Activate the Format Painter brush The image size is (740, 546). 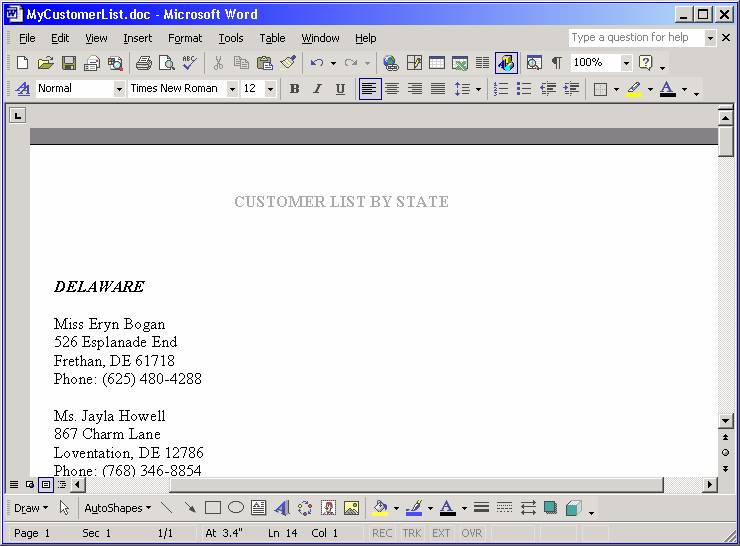pyautogui.click(x=288, y=63)
